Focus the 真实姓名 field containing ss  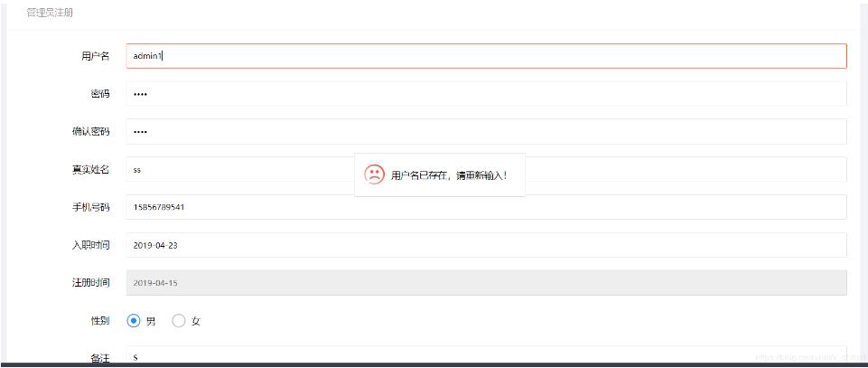486,170
